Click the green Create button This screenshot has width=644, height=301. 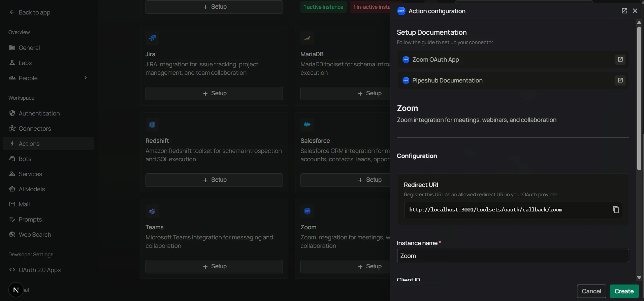tap(624, 291)
